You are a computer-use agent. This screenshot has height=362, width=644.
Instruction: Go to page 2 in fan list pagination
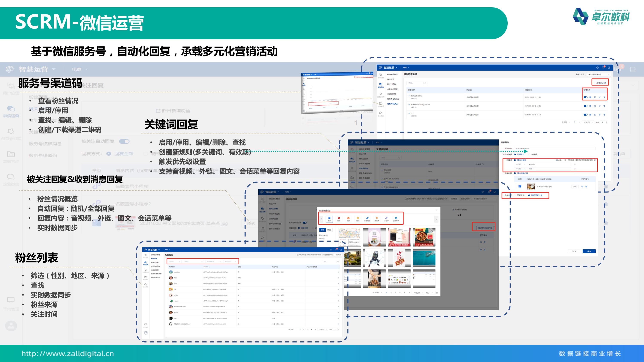click(304, 330)
